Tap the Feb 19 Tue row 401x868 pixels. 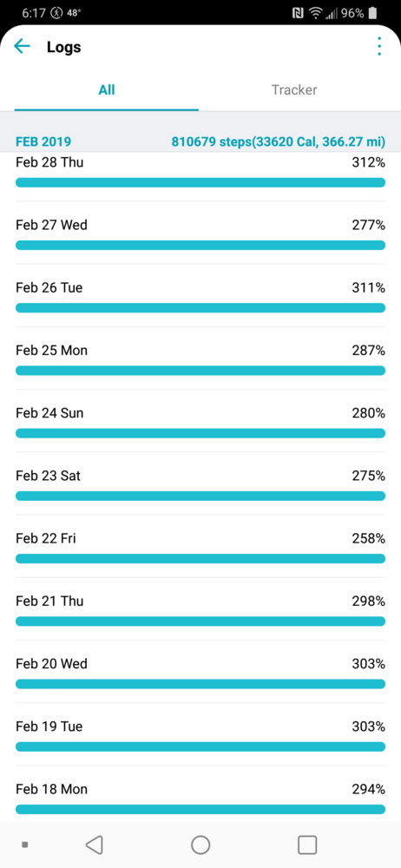[x=200, y=734]
